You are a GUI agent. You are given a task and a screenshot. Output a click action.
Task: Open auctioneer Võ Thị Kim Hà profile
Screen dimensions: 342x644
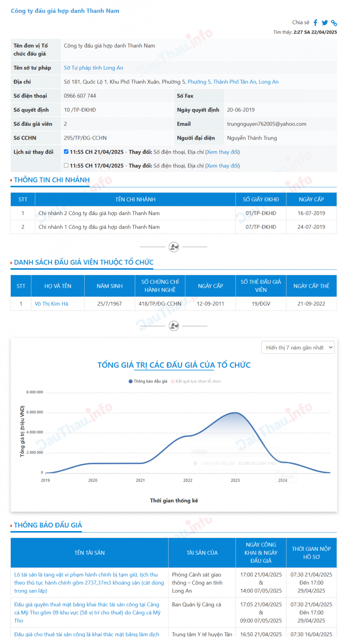51,304
